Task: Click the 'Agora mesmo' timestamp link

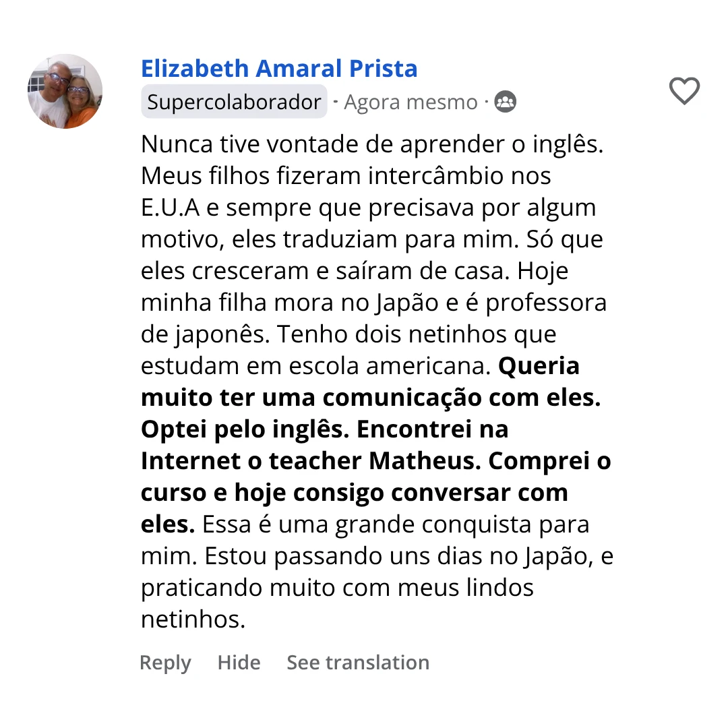Action: pyautogui.click(x=410, y=102)
